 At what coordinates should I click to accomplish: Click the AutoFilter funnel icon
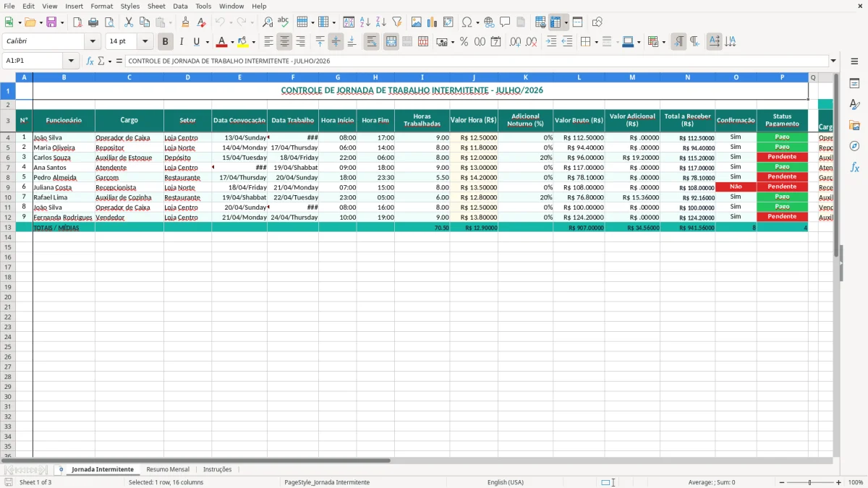pos(397,22)
